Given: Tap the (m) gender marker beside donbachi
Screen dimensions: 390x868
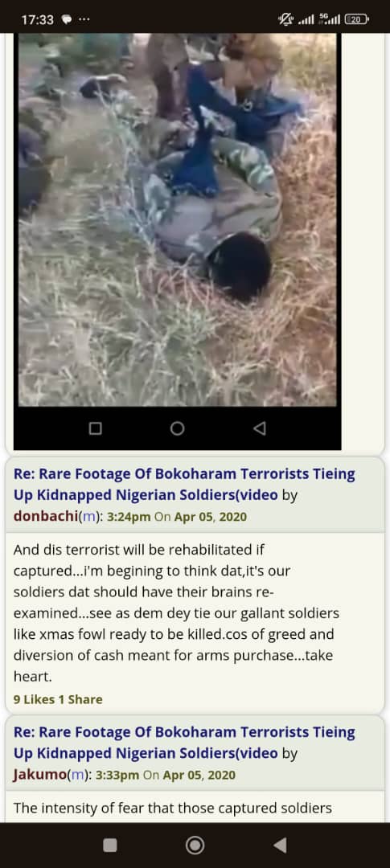Looking at the screenshot, I should [x=88, y=517].
